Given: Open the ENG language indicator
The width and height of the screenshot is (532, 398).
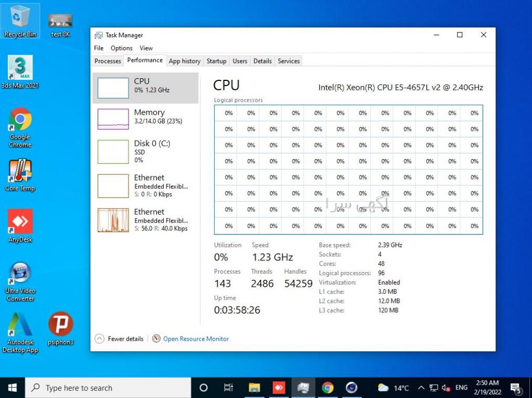Looking at the screenshot, I should pyautogui.click(x=461, y=387).
